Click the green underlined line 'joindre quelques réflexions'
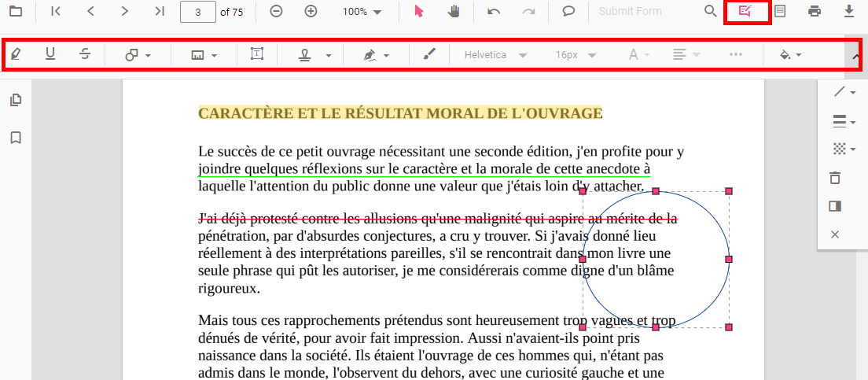868x380 pixels. (x=424, y=168)
